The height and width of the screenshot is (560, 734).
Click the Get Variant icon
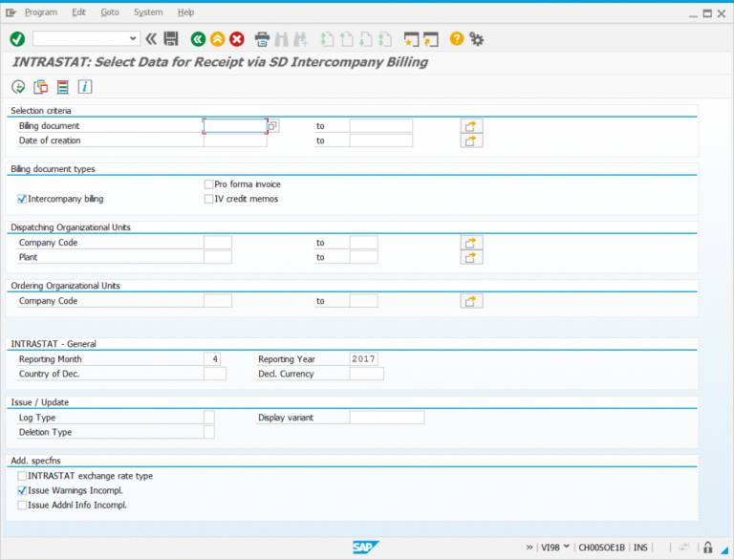point(41,87)
